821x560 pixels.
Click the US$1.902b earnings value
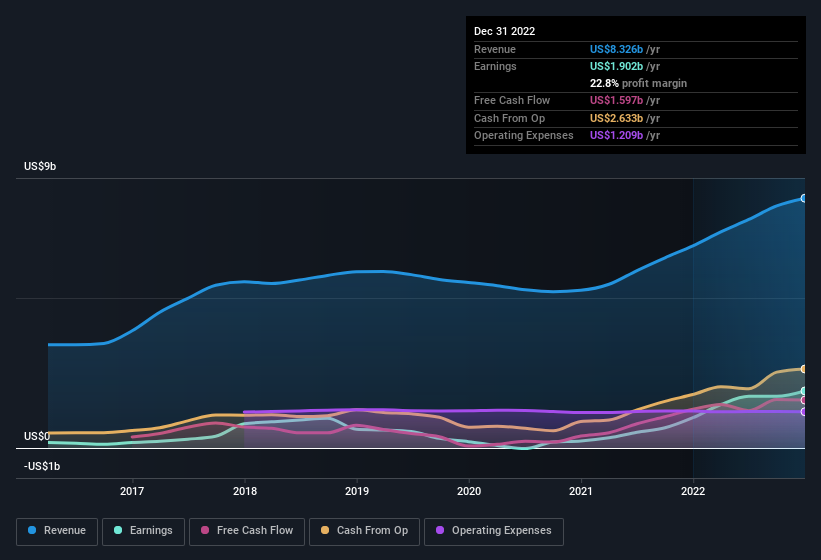click(616, 66)
